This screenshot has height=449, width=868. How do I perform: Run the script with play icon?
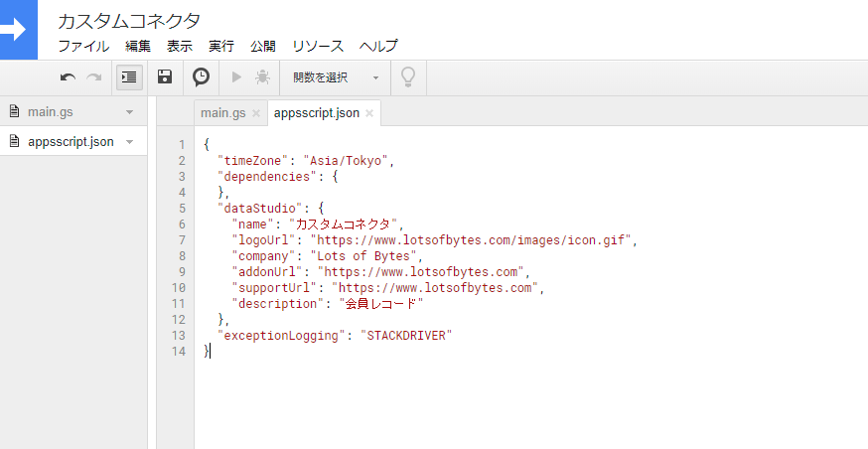[x=236, y=77]
